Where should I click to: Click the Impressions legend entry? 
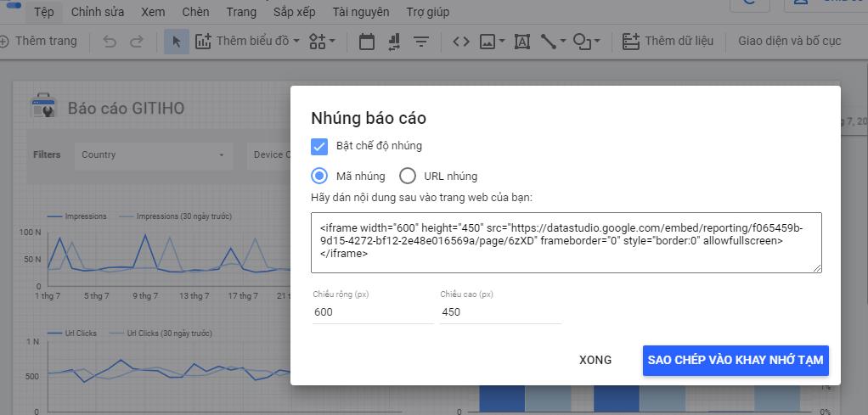[x=77, y=216]
